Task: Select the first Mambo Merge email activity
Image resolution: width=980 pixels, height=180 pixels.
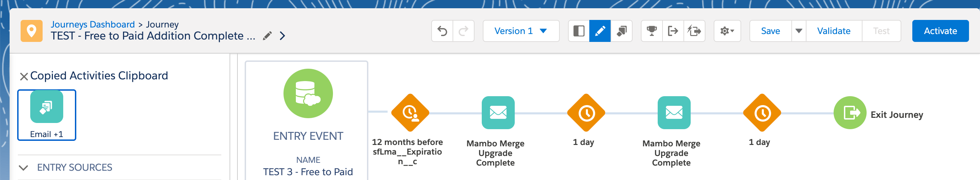Action: 498,113
